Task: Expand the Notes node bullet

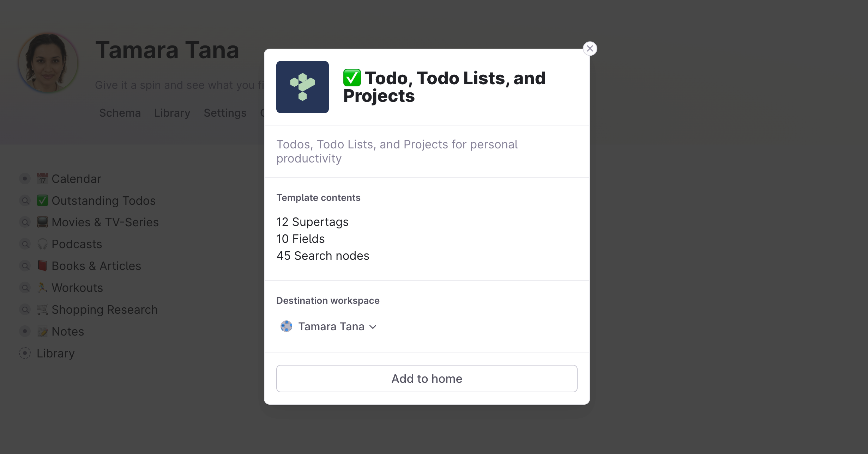Action: coord(25,331)
